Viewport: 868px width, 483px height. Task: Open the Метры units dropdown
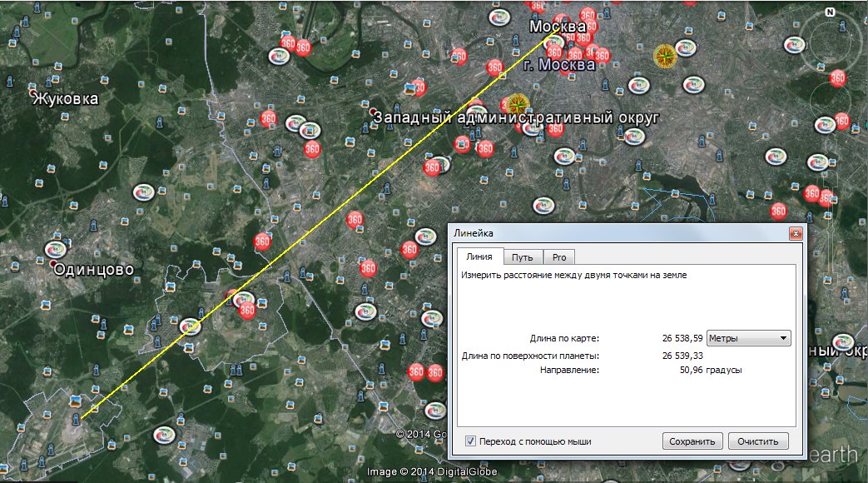748,338
